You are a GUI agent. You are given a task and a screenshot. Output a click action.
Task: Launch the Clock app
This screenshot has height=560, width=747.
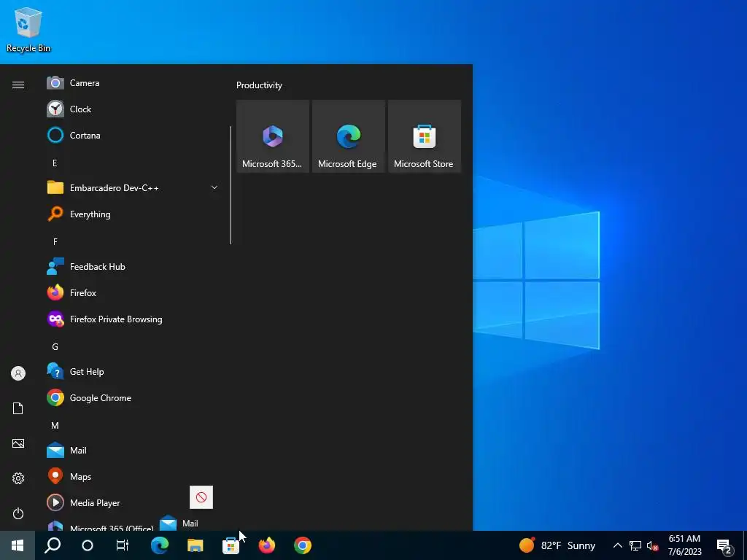pos(133,109)
